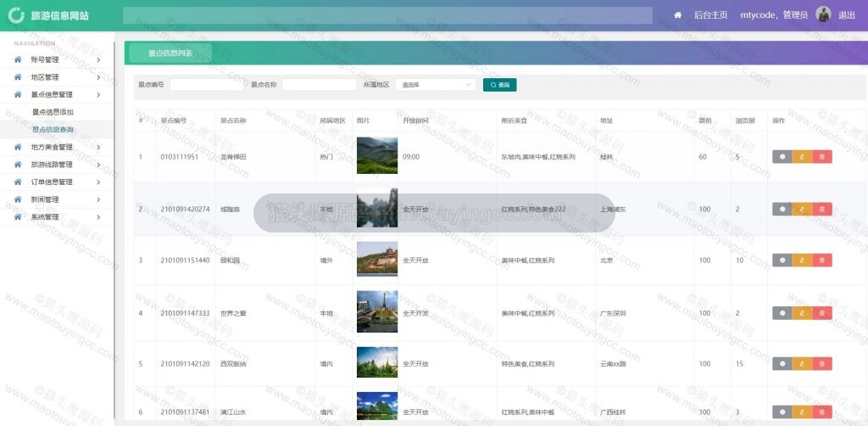
Task: Click the home icon in top bar
Action: click(677, 15)
